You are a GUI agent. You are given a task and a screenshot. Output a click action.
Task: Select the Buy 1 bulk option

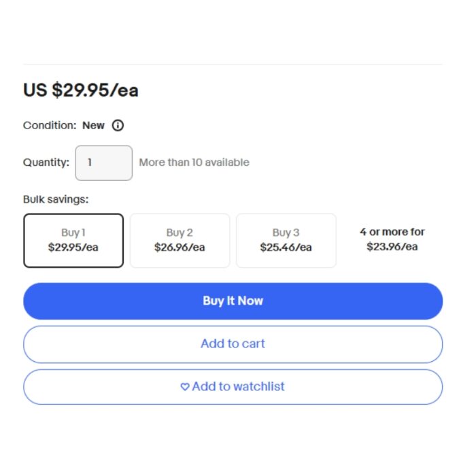pos(73,240)
